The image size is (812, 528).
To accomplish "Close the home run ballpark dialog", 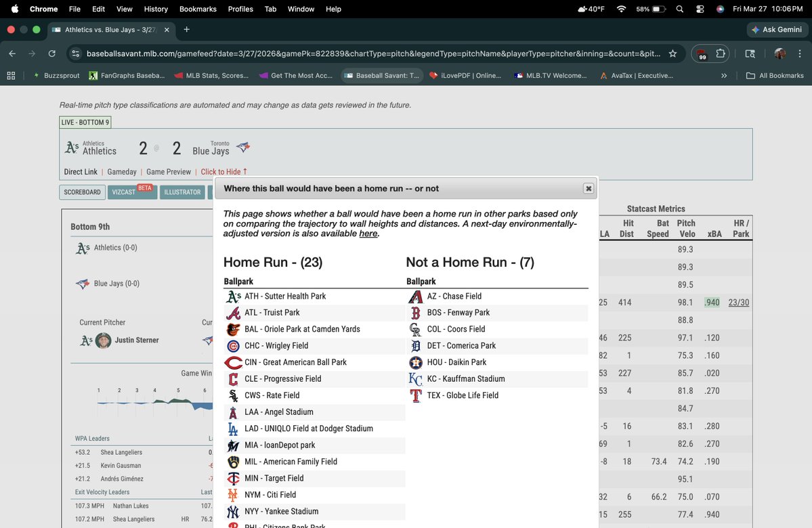I will tap(589, 188).
